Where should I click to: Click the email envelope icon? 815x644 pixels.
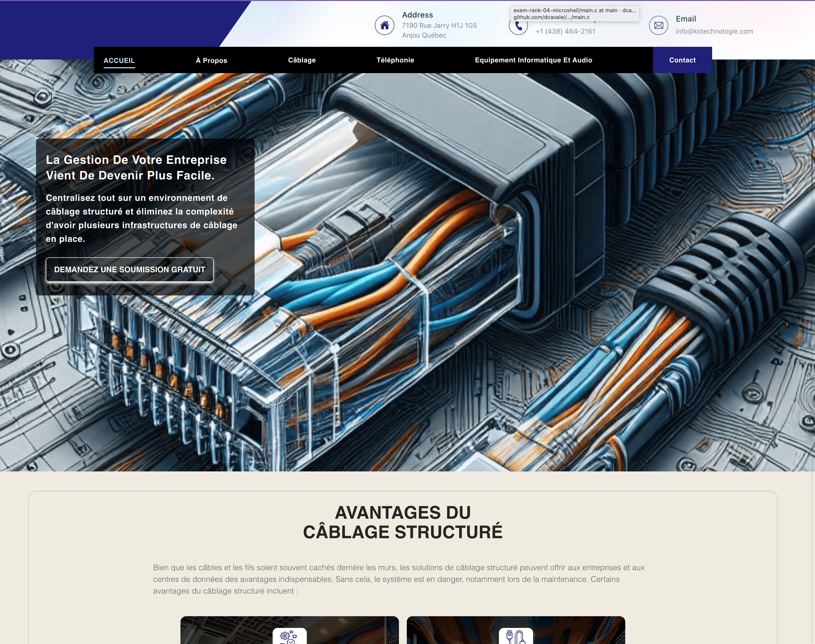pyautogui.click(x=658, y=25)
